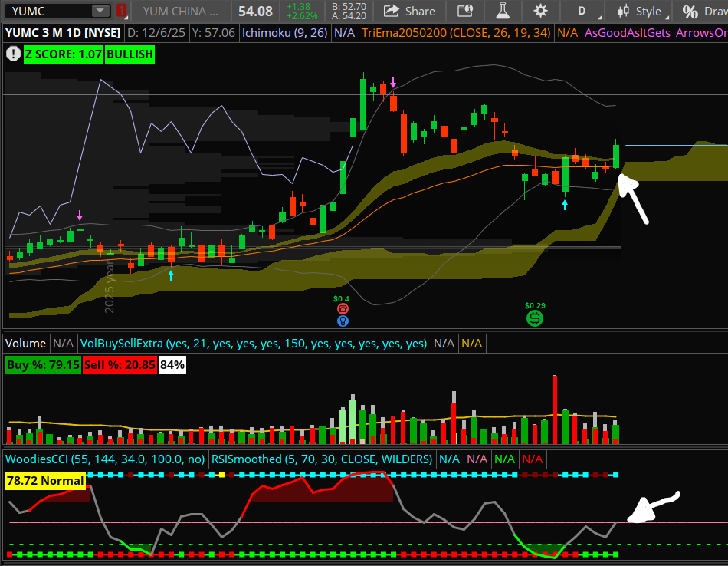The height and width of the screenshot is (566, 728).
Task: Click the chart notes icon beside Share
Action: 466,12
